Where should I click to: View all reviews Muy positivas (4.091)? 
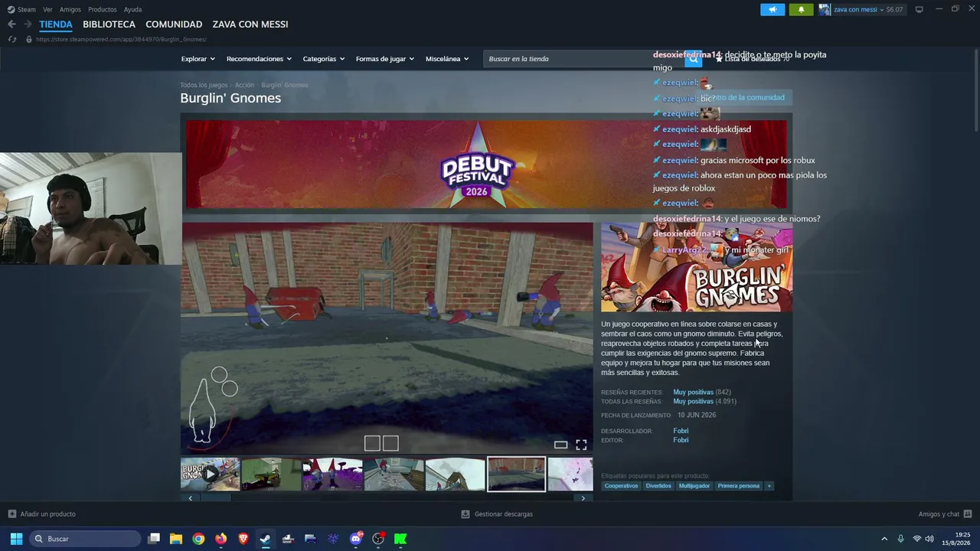click(704, 402)
